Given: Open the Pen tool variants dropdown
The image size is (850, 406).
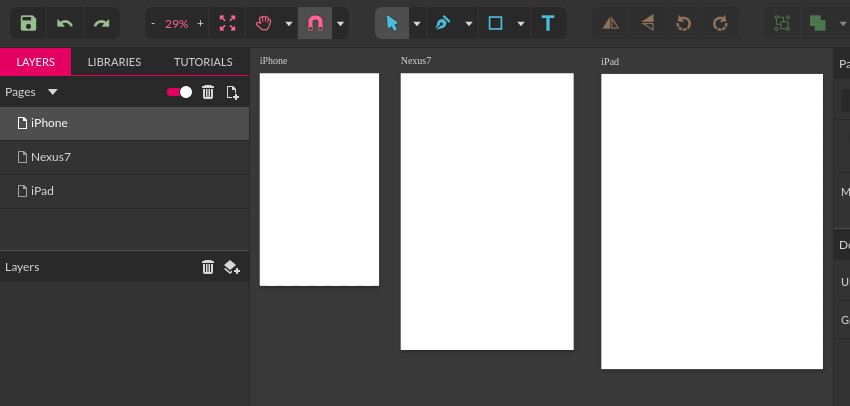Looking at the screenshot, I should tap(469, 23).
